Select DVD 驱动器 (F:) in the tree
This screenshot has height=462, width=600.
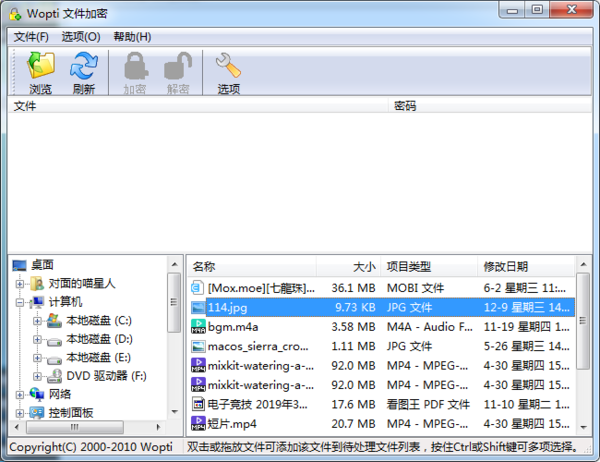pyautogui.click(x=105, y=376)
